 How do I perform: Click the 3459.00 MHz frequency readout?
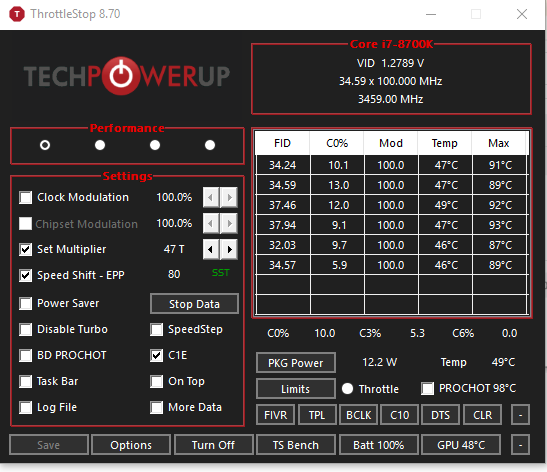[x=390, y=99]
